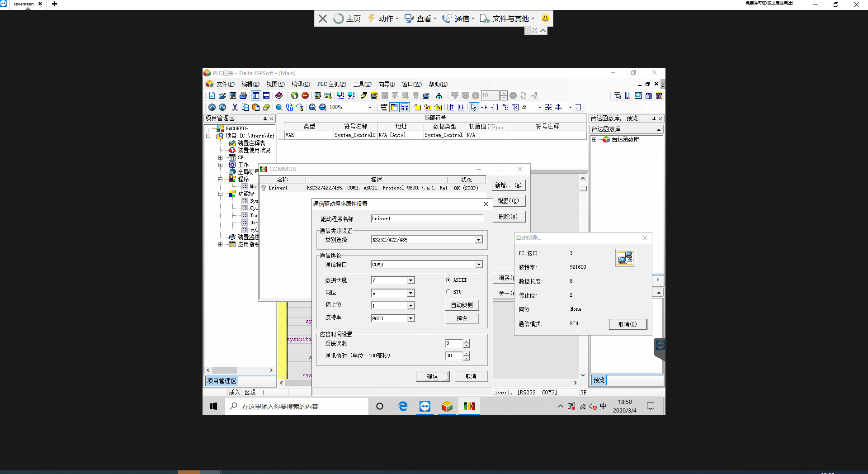Click the 确认 button in driver settings
Image resolution: width=868 pixels, height=474 pixels.
tap(433, 376)
